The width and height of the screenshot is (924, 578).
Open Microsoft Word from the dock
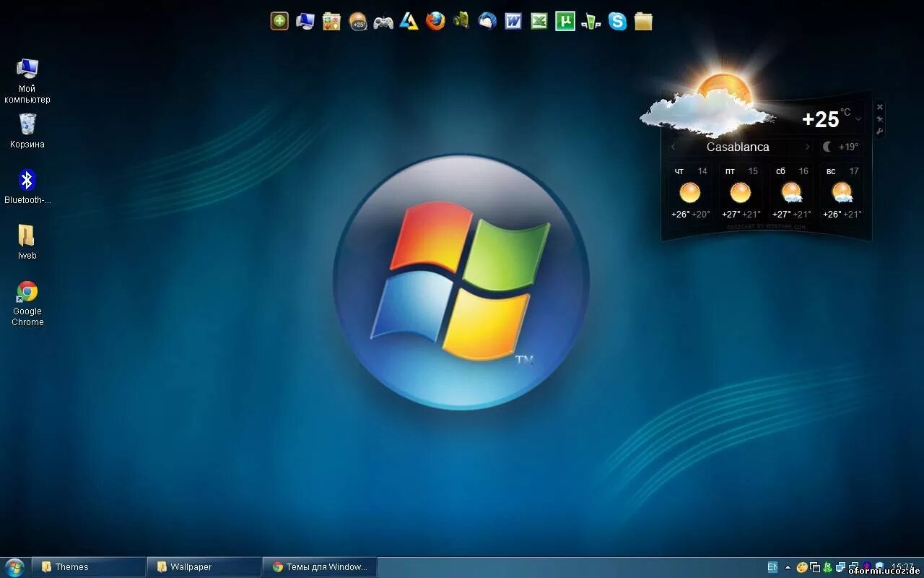(x=513, y=21)
